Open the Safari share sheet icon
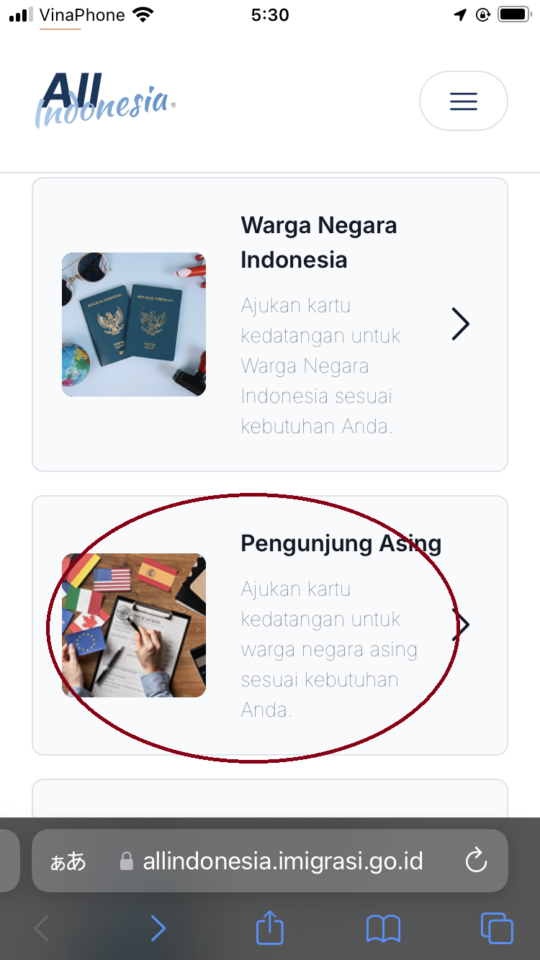This screenshot has width=540, height=960. tap(269, 928)
